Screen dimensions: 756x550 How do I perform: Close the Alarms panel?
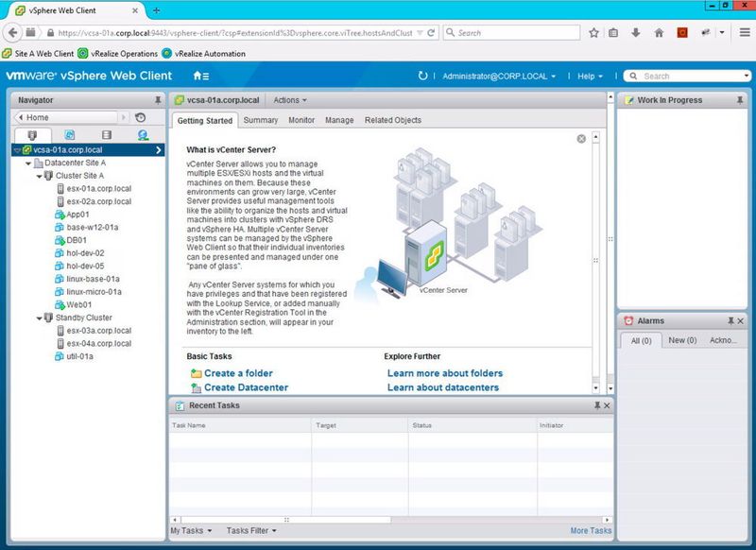coord(741,320)
